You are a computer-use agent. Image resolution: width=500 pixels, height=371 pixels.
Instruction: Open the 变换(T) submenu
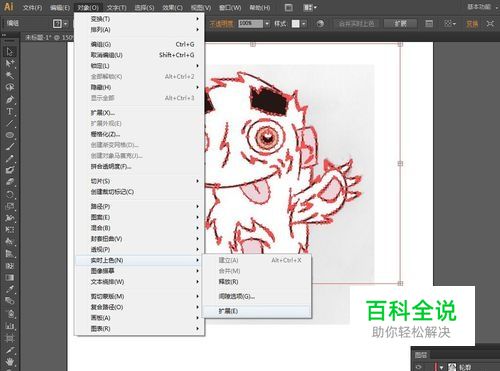[x=139, y=19]
